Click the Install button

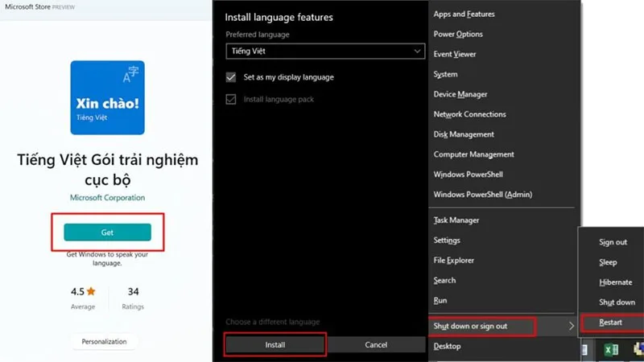(x=275, y=345)
